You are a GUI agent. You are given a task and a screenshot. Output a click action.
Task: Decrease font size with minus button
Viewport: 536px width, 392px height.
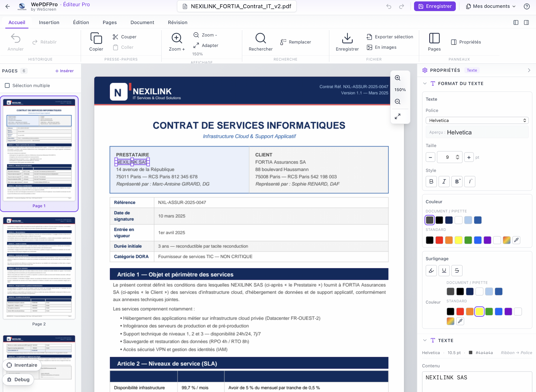[x=430, y=157]
